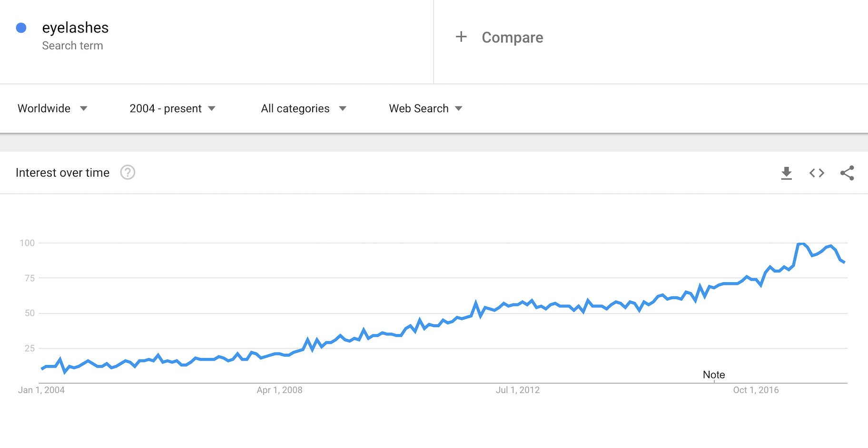The width and height of the screenshot is (868, 448).
Task: Open help for Interest over time
Action: pyautogui.click(x=128, y=172)
